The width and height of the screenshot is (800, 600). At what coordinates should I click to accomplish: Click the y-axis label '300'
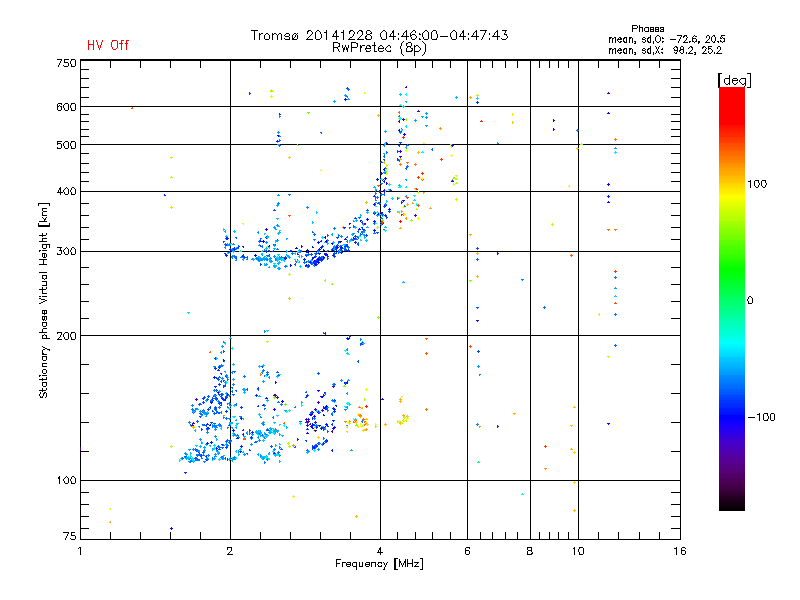click(x=66, y=252)
